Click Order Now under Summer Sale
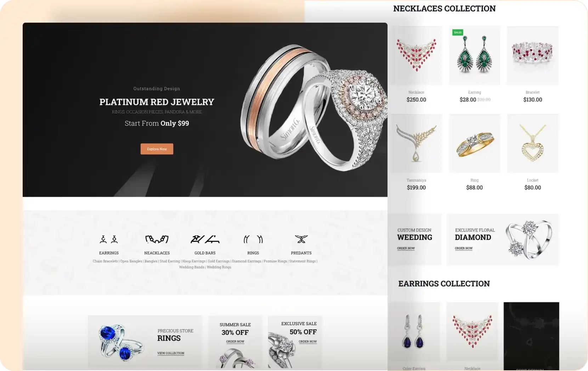588x371 pixels. tap(235, 342)
